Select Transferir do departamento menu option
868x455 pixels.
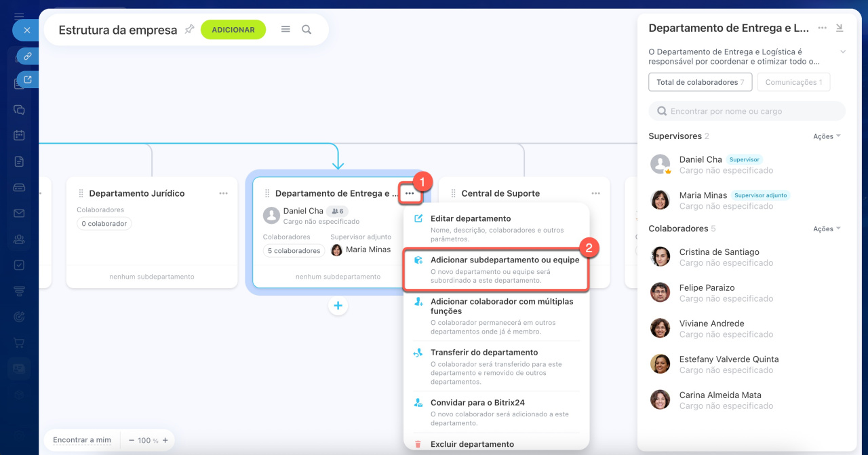pyautogui.click(x=484, y=353)
